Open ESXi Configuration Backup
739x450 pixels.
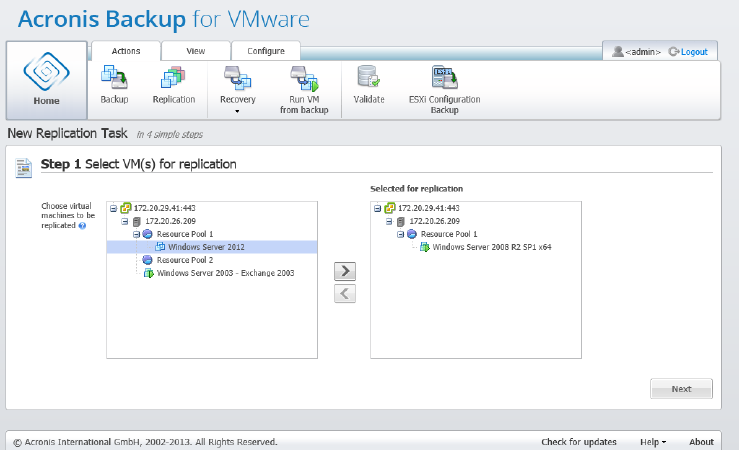(444, 90)
